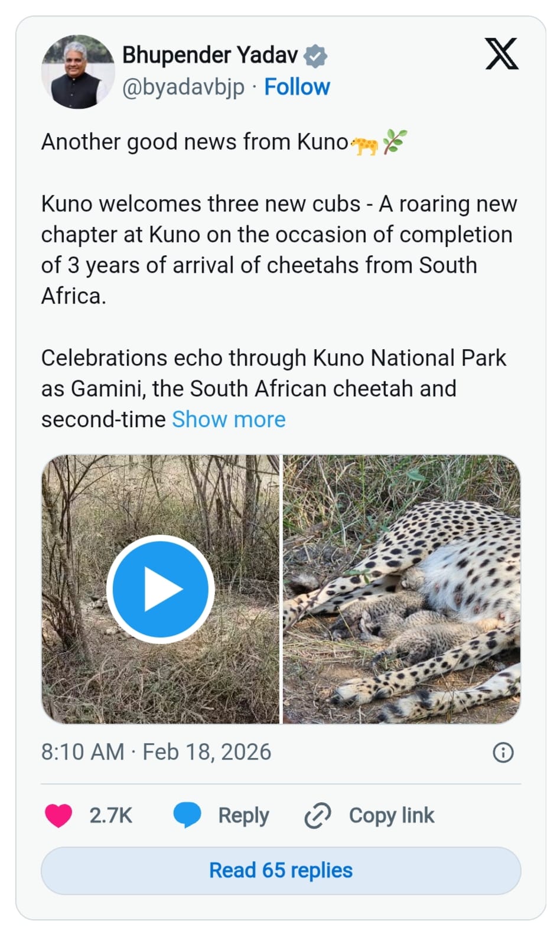Expand the tweet with Show more
This screenshot has height=931, width=560.
click(x=229, y=419)
